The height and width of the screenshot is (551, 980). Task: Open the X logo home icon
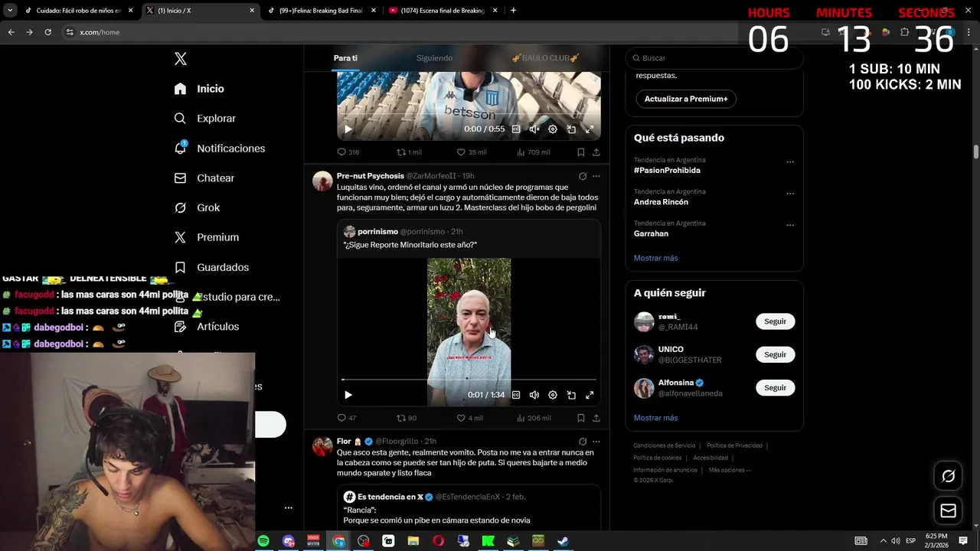pyautogui.click(x=180, y=59)
